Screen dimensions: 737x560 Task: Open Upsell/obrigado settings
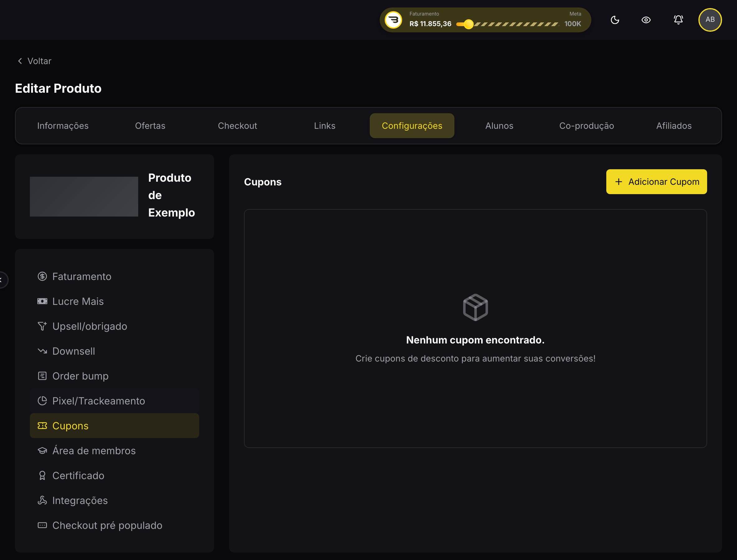click(115, 326)
